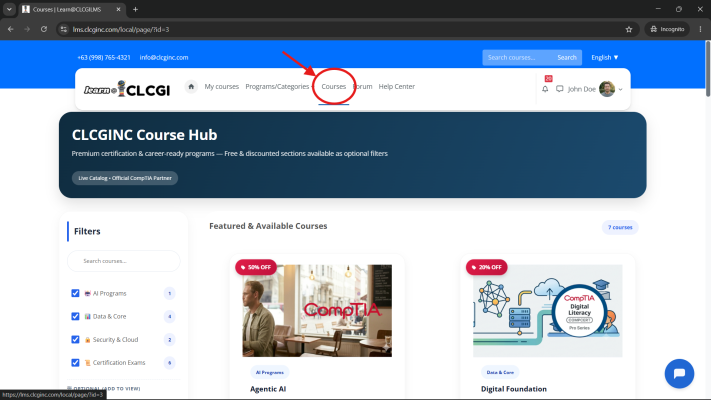The height and width of the screenshot is (400, 711).
Task: Click the Filters heading
Action: pyautogui.click(x=87, y=231)
